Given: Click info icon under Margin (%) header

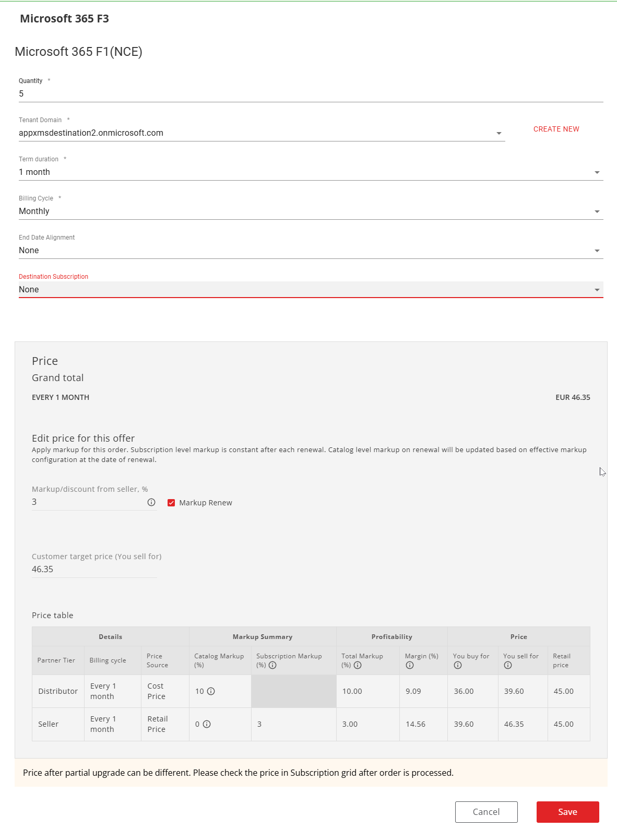Looking at the screenshot, I should pos(410,665).
